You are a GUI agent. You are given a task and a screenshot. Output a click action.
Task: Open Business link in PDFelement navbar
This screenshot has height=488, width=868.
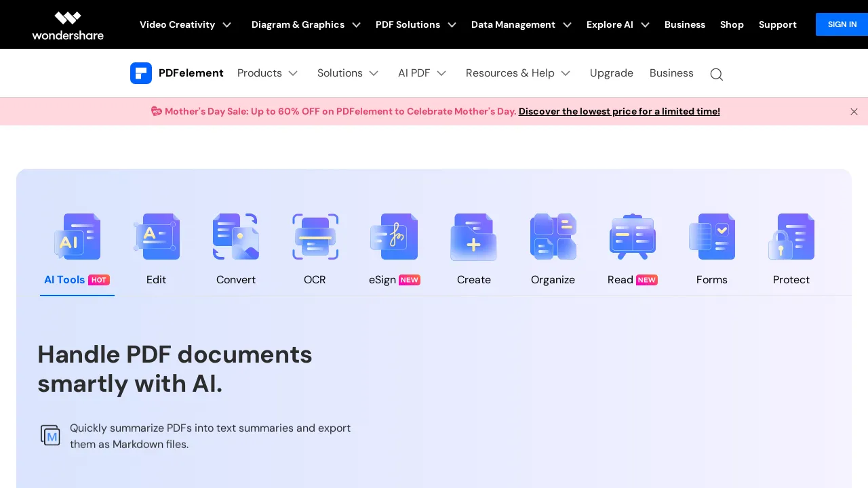[x=671, y=73]
